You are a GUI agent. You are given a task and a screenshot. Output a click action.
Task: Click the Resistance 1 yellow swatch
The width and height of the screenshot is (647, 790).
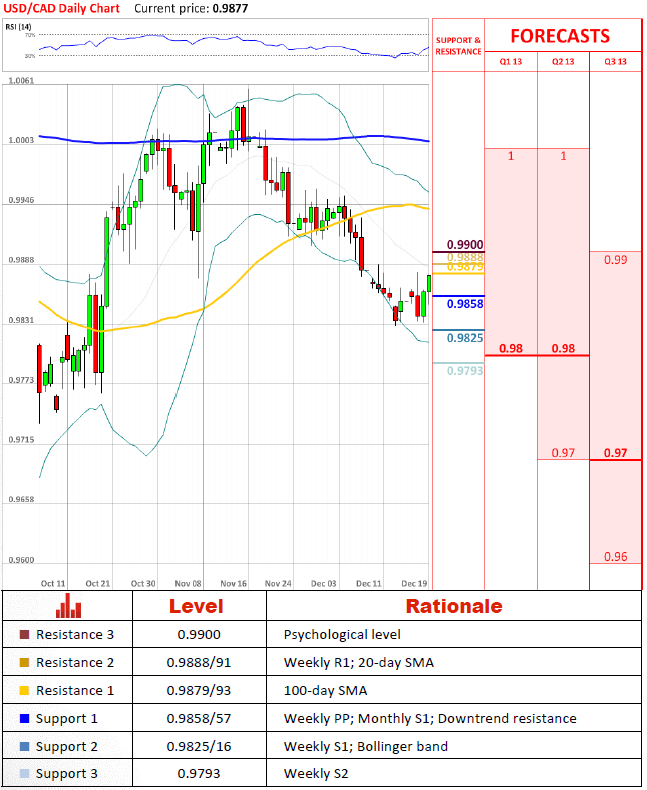click(x=24, y=690)
